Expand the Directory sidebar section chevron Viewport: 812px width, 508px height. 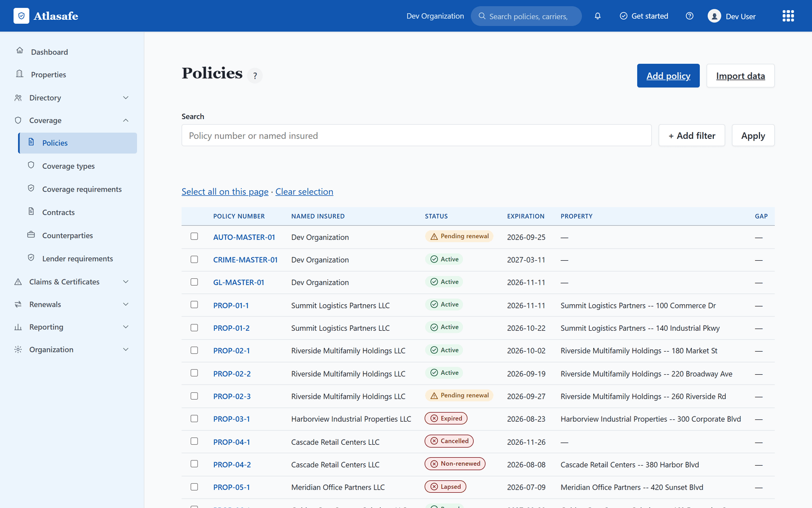click(126, 98)
